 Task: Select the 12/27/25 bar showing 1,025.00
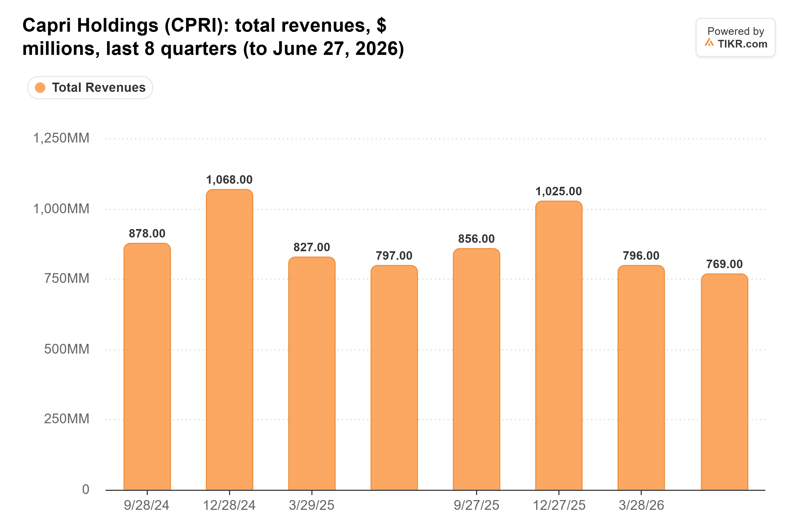(559, 346)
